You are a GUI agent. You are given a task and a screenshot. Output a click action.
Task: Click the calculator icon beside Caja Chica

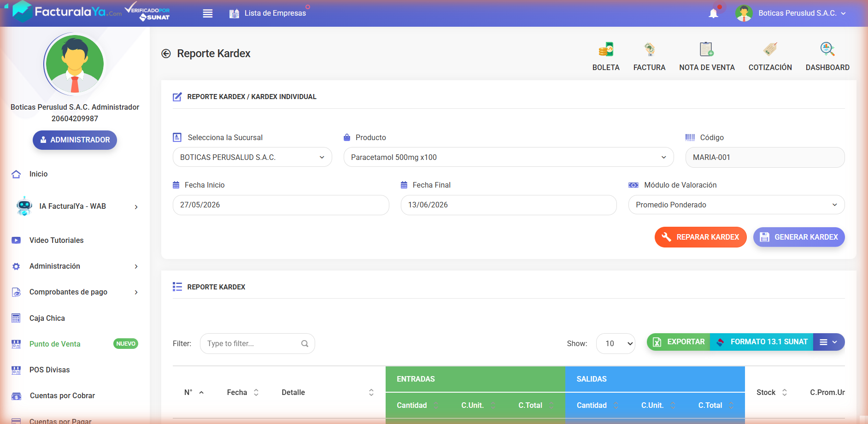(16, 318)
